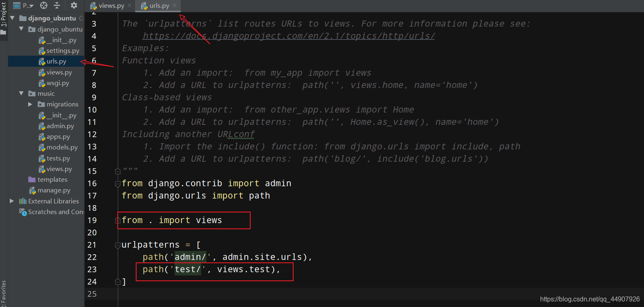The image size is (644, 307).
Task: Click the Python icon beside admin.py
Action: (42, 126)
